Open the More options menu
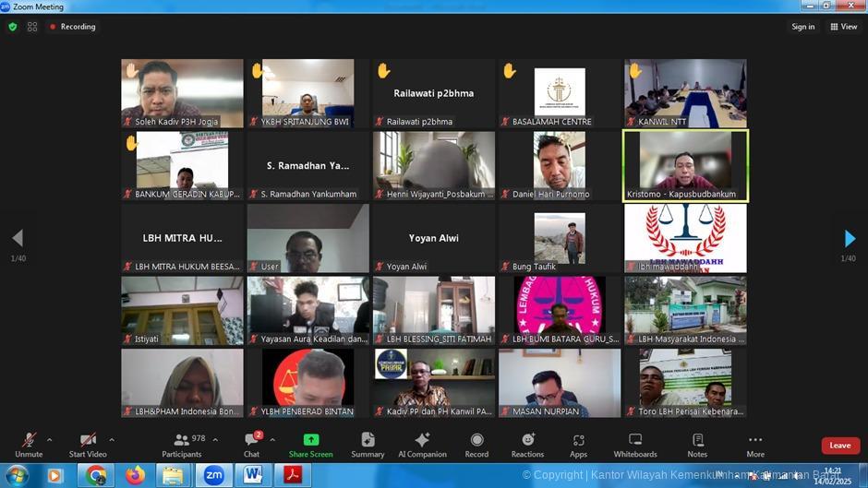This screenshot has width=868, height=488. 755,444
